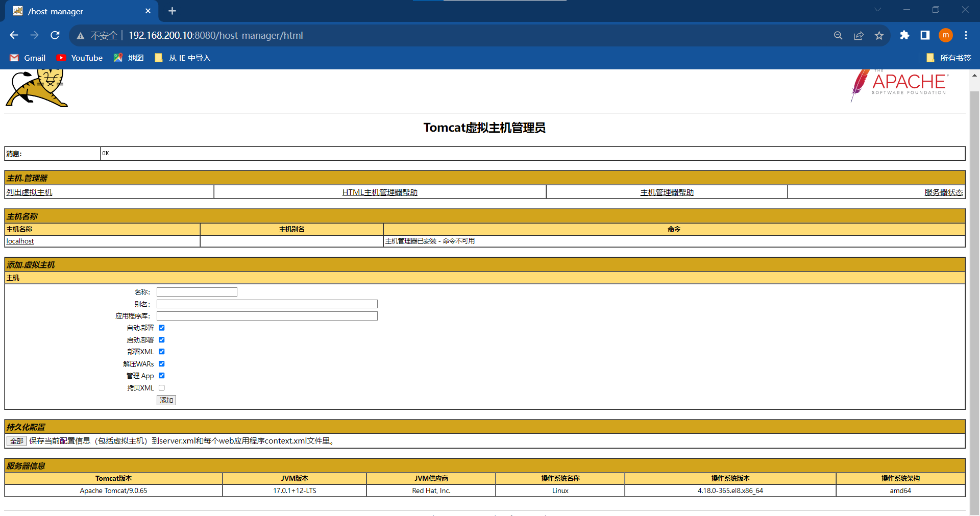The width and height of the screenshot is (980, 516).
Task: Click the scrollbar up arrow
Action: tap(974, 75)
